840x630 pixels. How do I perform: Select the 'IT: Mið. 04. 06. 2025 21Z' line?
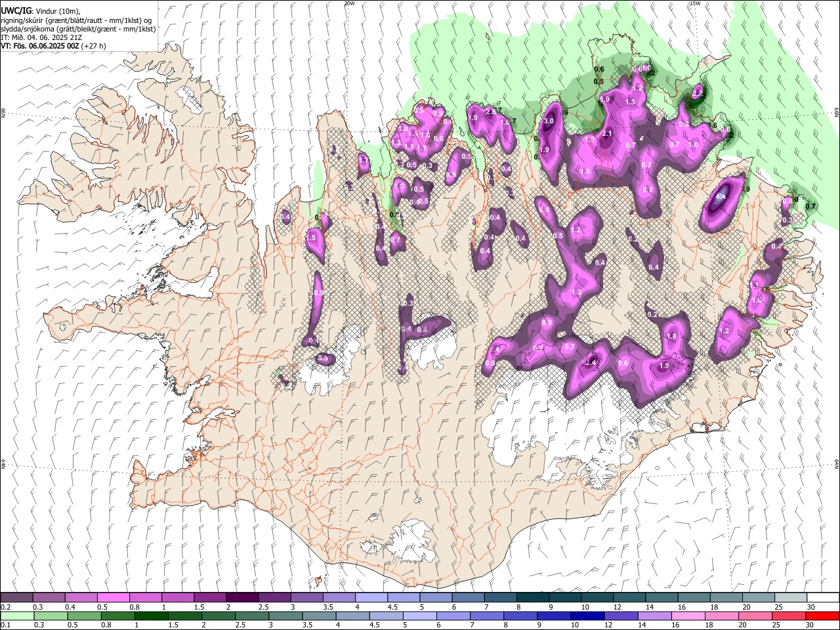point(41,37)
